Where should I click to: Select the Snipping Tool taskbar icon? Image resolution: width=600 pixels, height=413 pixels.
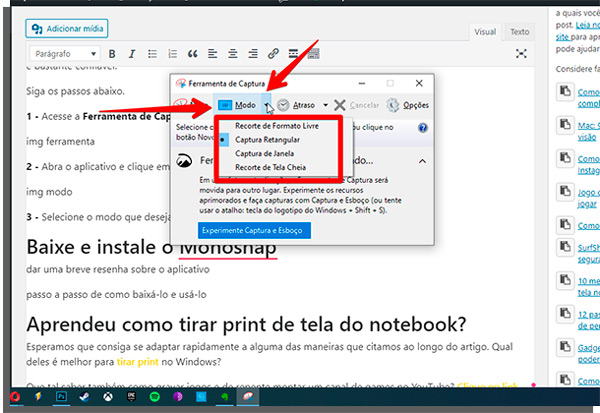click(248, 397)
